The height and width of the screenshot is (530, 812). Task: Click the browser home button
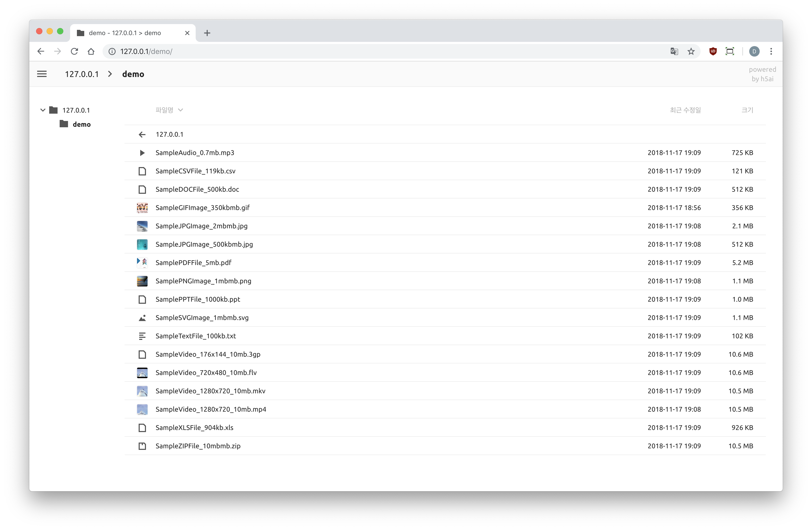91,52
